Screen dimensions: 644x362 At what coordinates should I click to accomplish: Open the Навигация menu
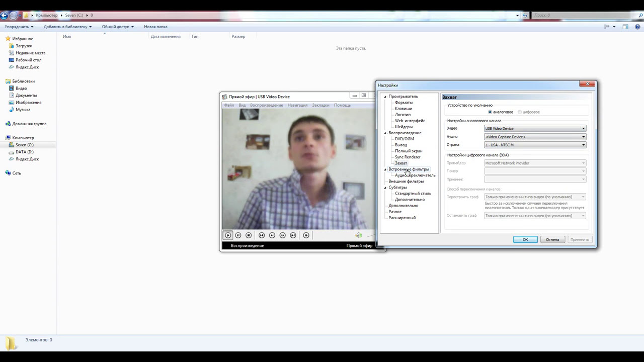297,105
